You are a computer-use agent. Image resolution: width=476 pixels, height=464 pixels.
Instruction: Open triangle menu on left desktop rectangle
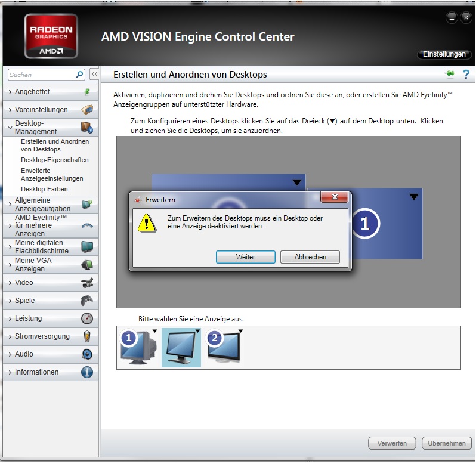pyautogui.click(x=297, y=182)
